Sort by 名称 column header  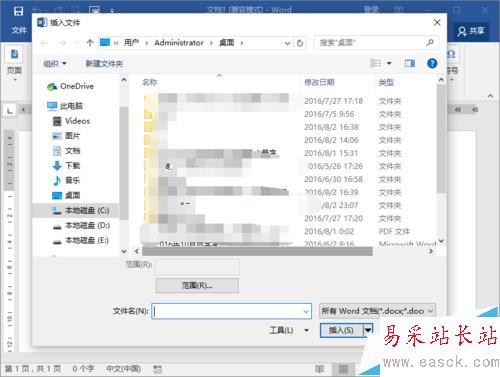[x=149, y=82]
